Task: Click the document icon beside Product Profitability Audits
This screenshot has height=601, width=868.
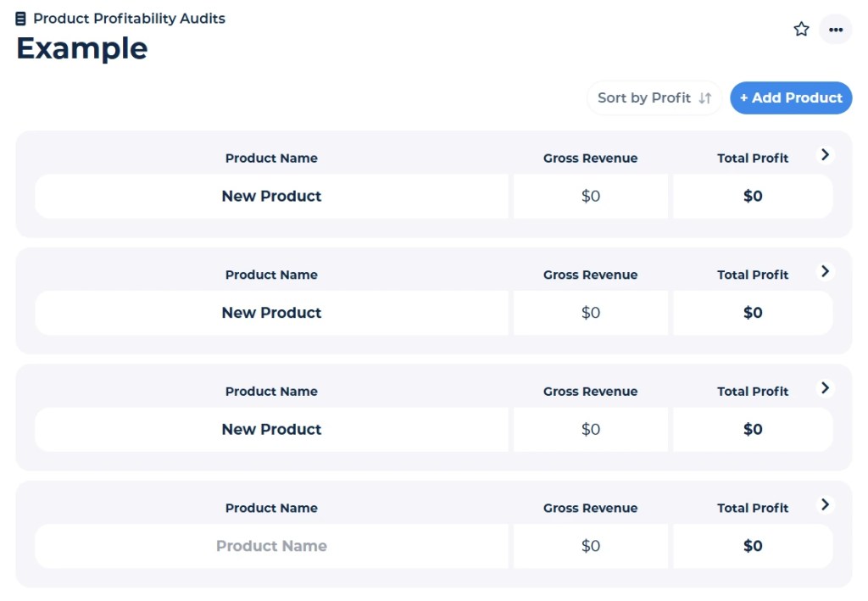Action: [21, 19]
